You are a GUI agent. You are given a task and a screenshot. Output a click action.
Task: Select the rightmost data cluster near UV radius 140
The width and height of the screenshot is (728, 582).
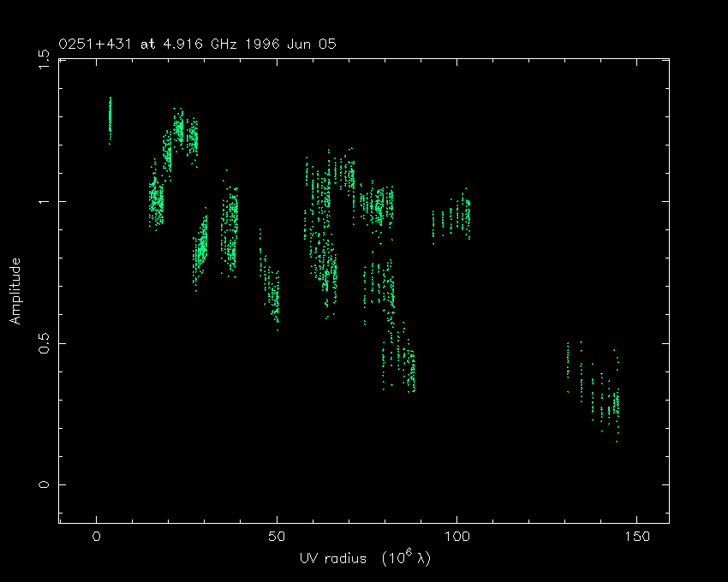[x=608, y=394]
